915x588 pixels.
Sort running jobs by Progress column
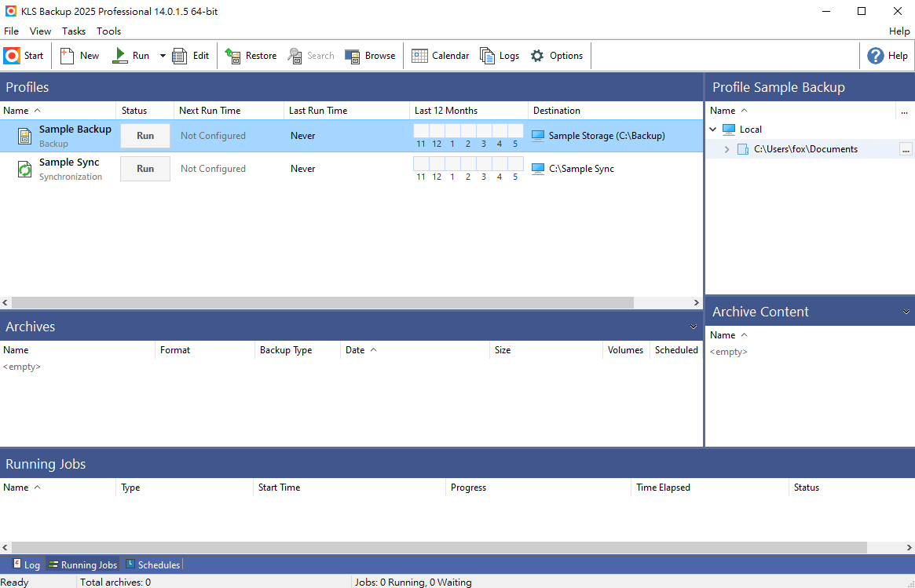[x=538, y=488]
